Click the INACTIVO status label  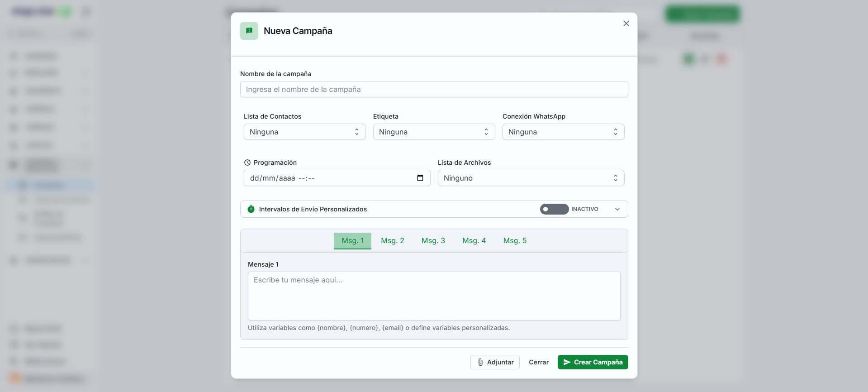(584, 209)
